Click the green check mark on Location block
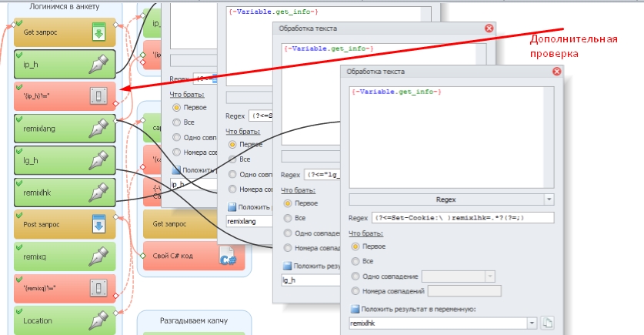 pyautogui.click(x=19, y=312)
